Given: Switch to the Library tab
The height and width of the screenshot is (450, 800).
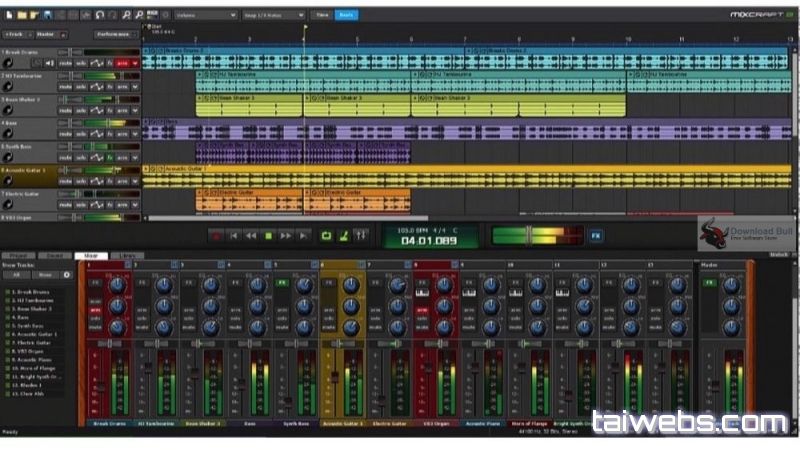Looking at the screenshot, I should pos(125,256).
